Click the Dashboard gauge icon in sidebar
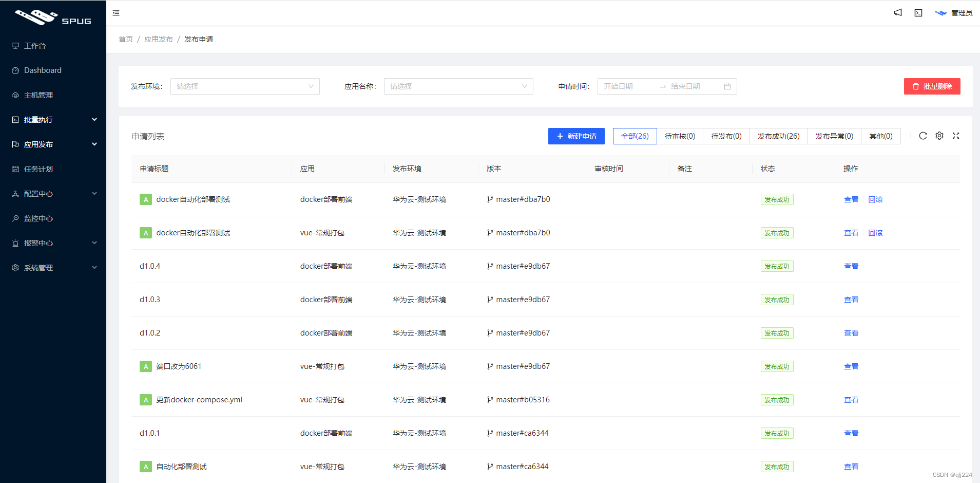Screen dimensions: 980x483 click(15, 70)
